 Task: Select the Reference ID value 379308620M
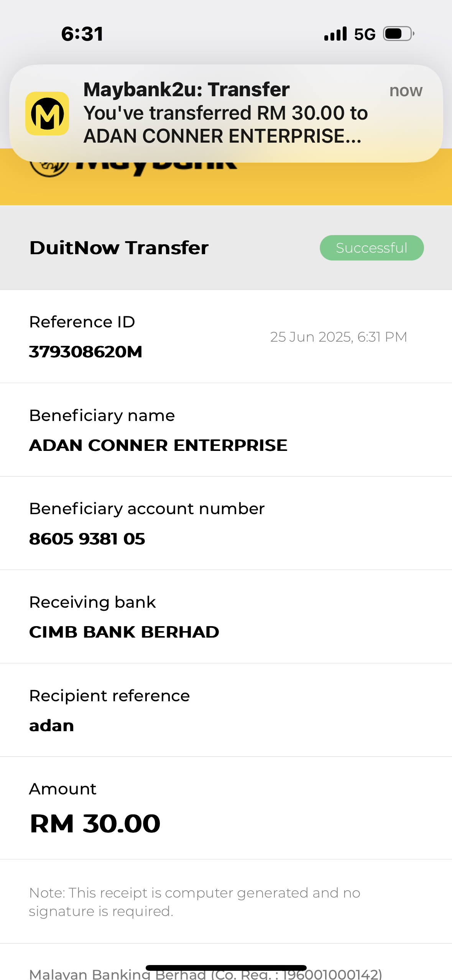(x=85, y=352)
